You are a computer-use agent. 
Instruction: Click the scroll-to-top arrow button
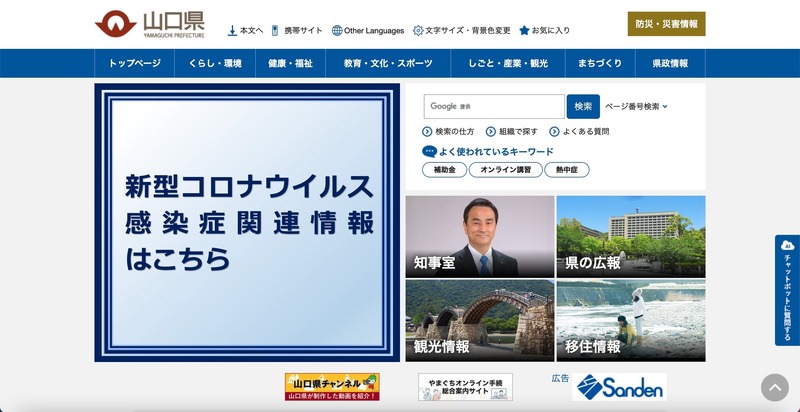point(774,388)
